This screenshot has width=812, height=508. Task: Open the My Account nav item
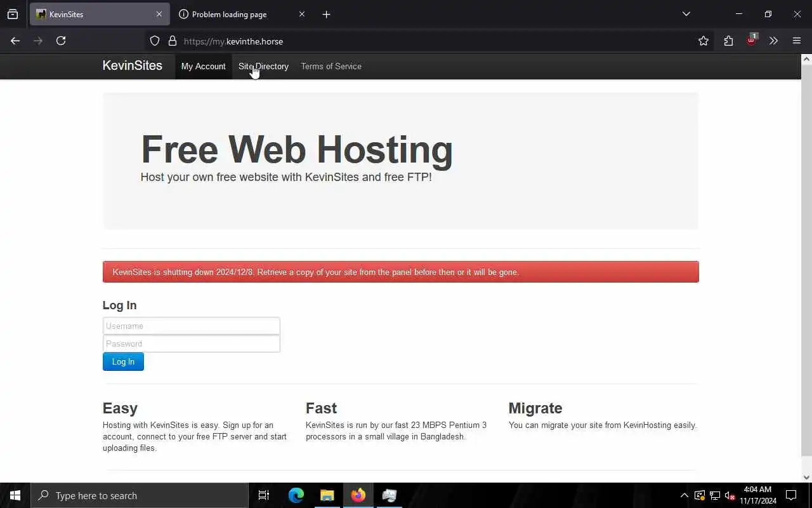pos(203,66)
